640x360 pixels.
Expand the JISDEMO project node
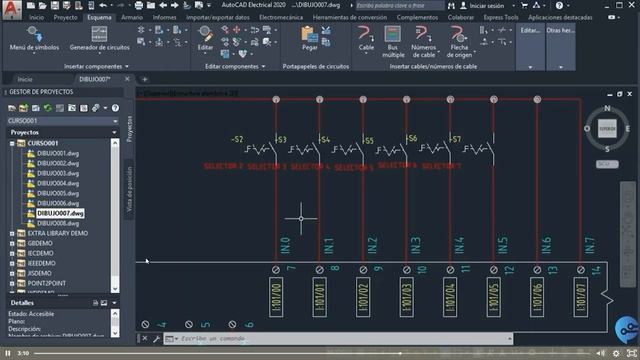pyautogui.click(x=12, y=273)
